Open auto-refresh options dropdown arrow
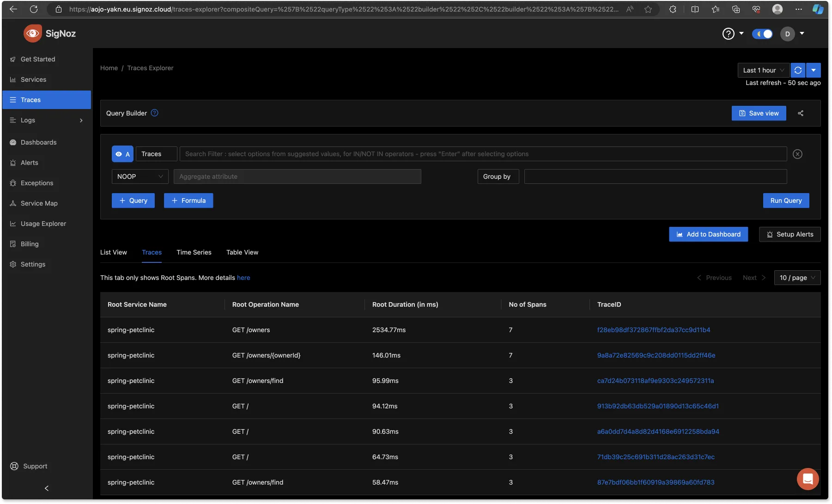This screenshot has height=504, width=832. coord(814,70)
